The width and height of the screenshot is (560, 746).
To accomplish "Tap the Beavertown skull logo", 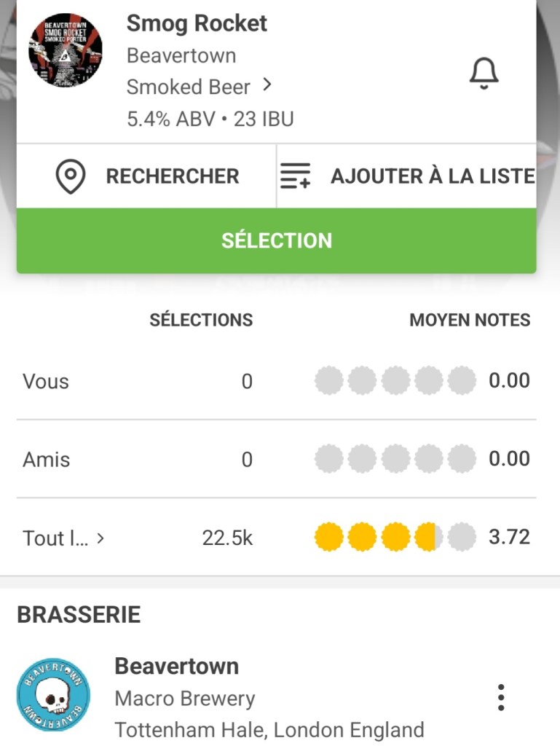I will [53, 695].
